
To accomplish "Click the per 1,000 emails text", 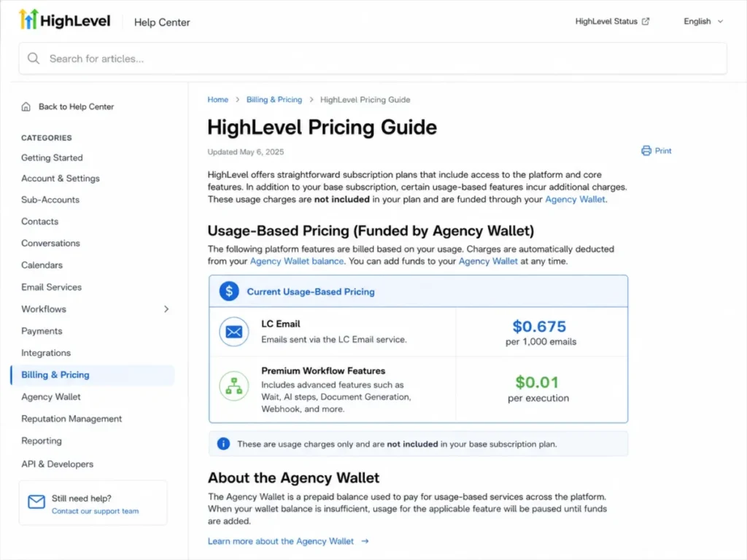I will point(541,342).
